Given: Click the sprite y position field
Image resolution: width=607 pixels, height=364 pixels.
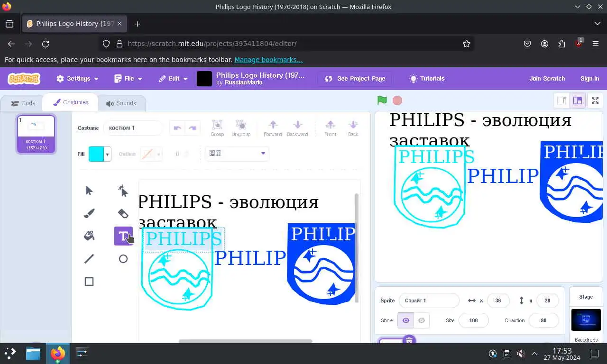Looking at the screenshot, I should [547, 300].
